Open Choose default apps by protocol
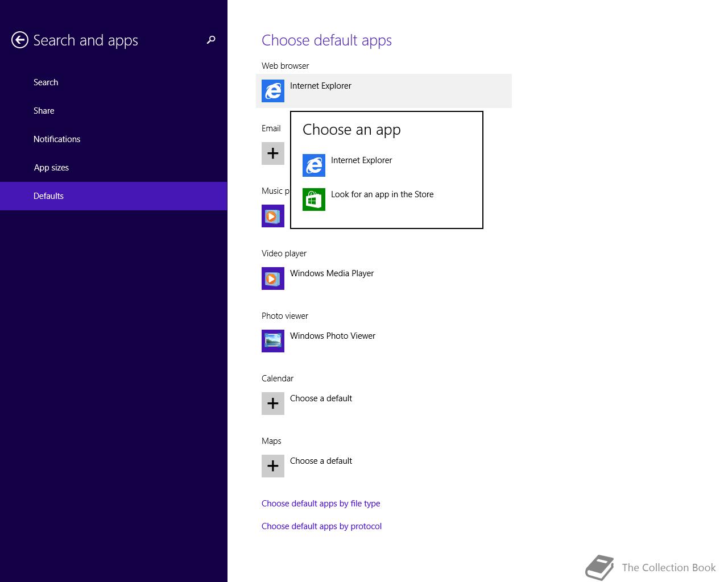The width and height of the screenshot is (728, 582). pyautogui.click(x=321, y=526)
